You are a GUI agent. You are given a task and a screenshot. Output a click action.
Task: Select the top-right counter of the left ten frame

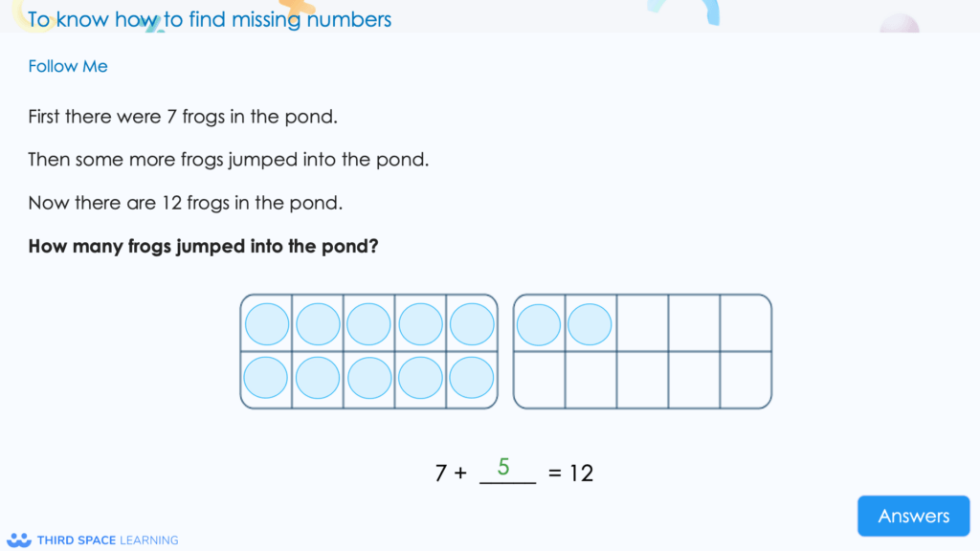[x=472, y=323]
